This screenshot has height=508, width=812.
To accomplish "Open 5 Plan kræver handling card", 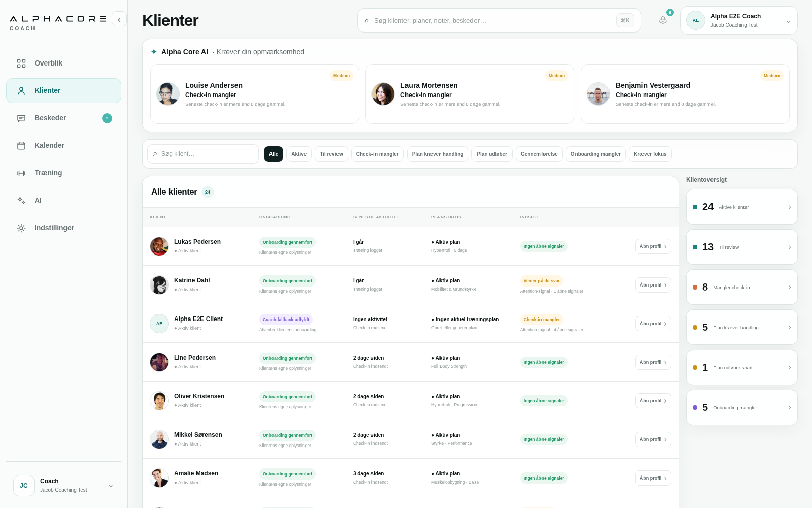I will (742, 327).
